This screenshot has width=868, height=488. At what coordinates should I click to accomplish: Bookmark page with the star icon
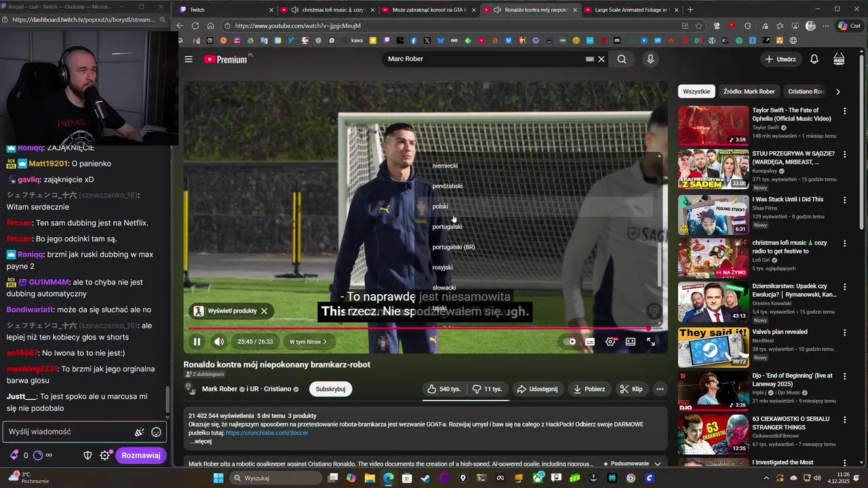(698, 26)
